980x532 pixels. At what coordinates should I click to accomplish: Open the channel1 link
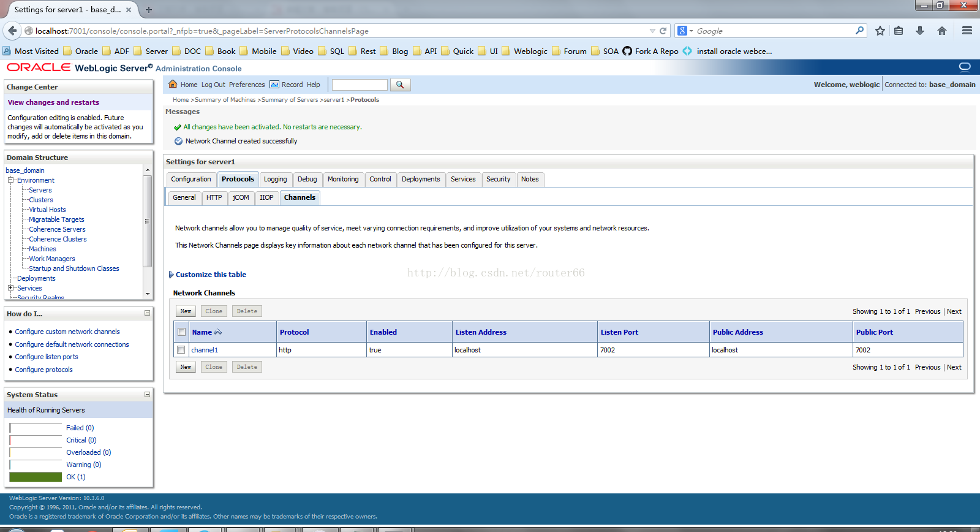click(x=205, y=350)
